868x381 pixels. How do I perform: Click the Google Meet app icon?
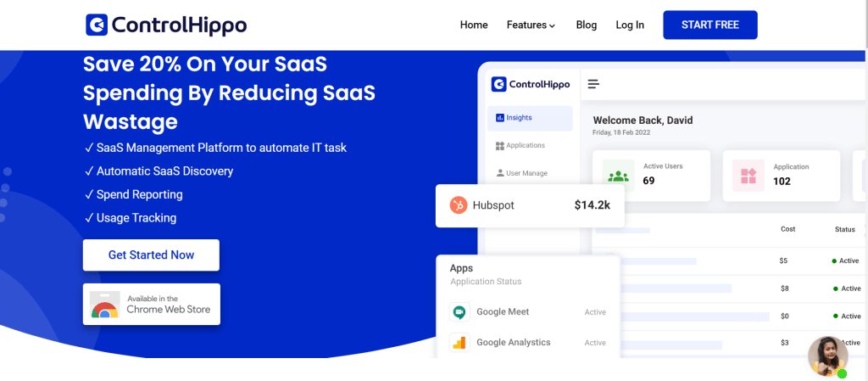[459, 312]
